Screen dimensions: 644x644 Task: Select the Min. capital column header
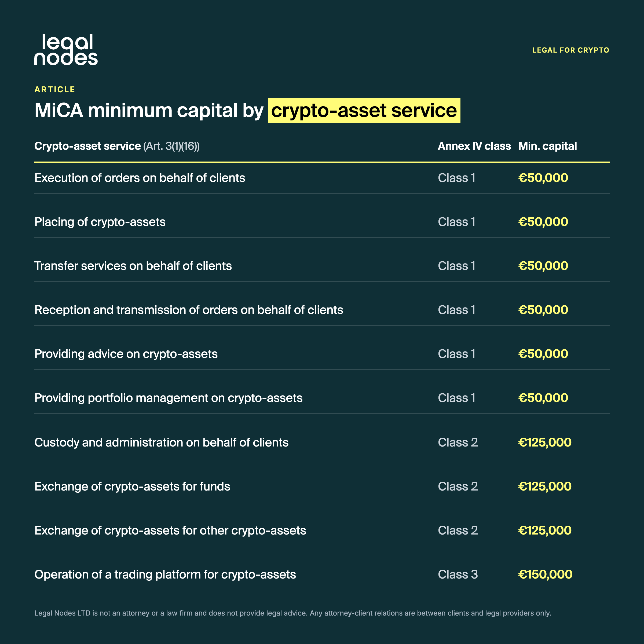pos(547,146)
